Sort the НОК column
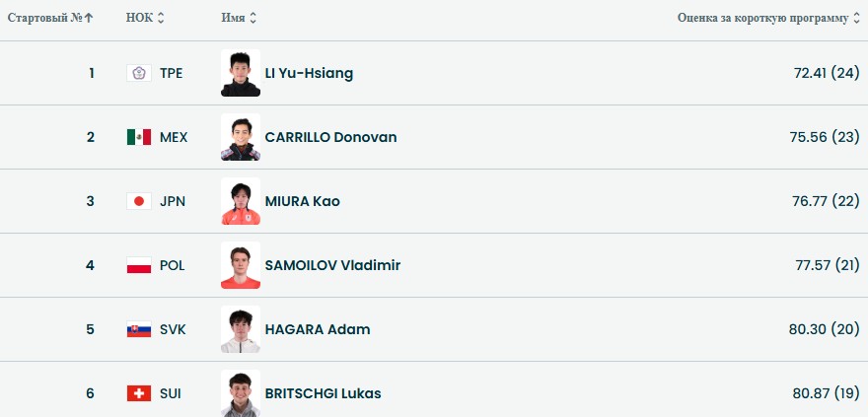This screenshot has height=417, width=868. [160, 18]
